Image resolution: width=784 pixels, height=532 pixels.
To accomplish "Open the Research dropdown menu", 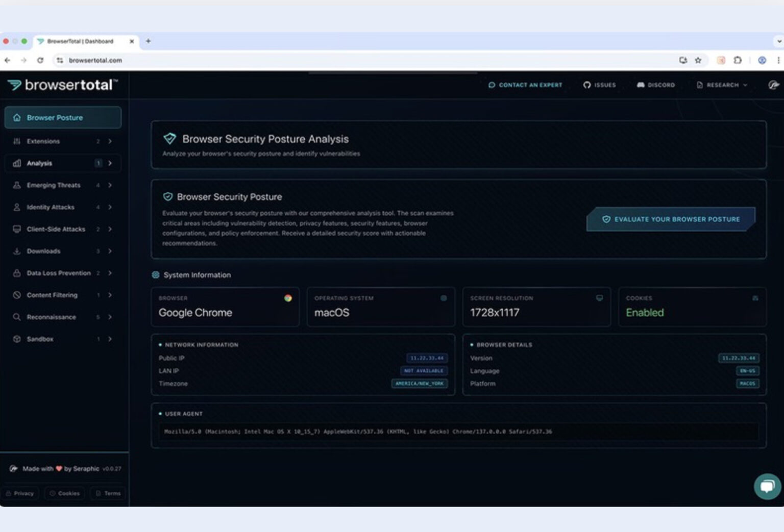I will tap(721, 85).
